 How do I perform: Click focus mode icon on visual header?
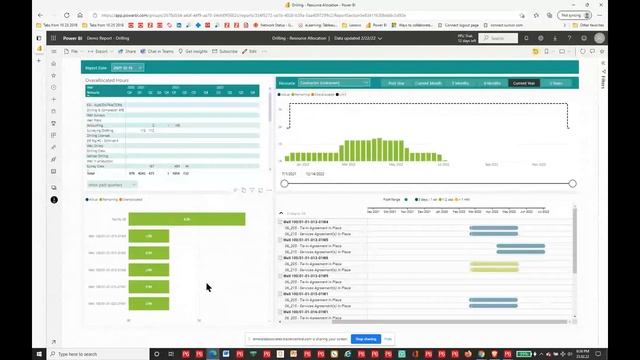pyautogui.click(x=260, y=190)
